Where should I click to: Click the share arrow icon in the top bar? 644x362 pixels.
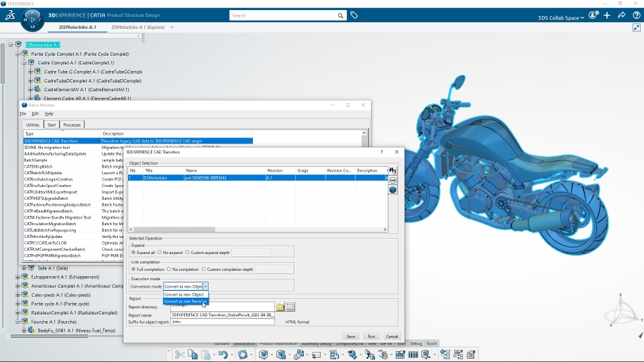[622, 15]
